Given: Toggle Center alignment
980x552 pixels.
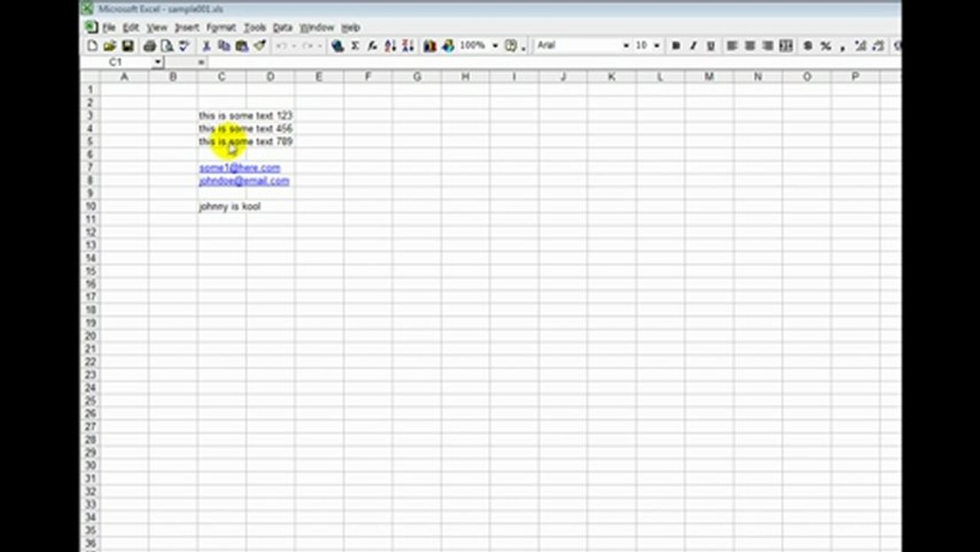Looking at the screenshot, I should 750,46.
